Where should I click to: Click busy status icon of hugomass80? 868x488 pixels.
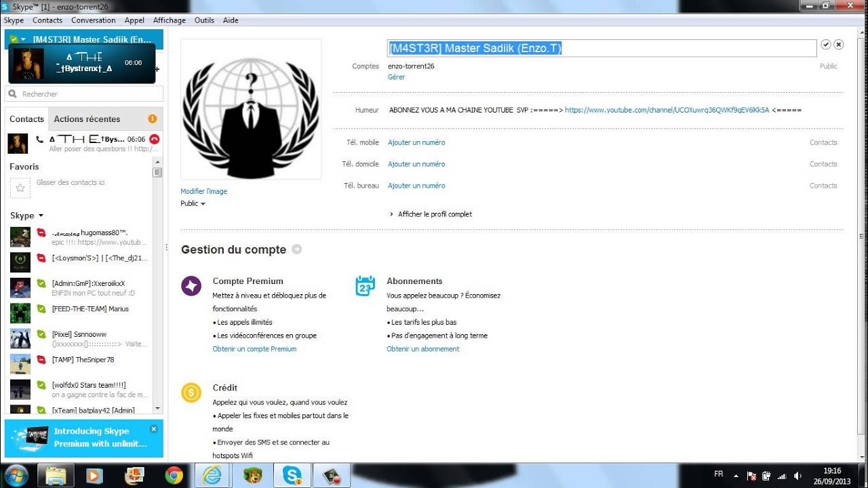point(41,232)
